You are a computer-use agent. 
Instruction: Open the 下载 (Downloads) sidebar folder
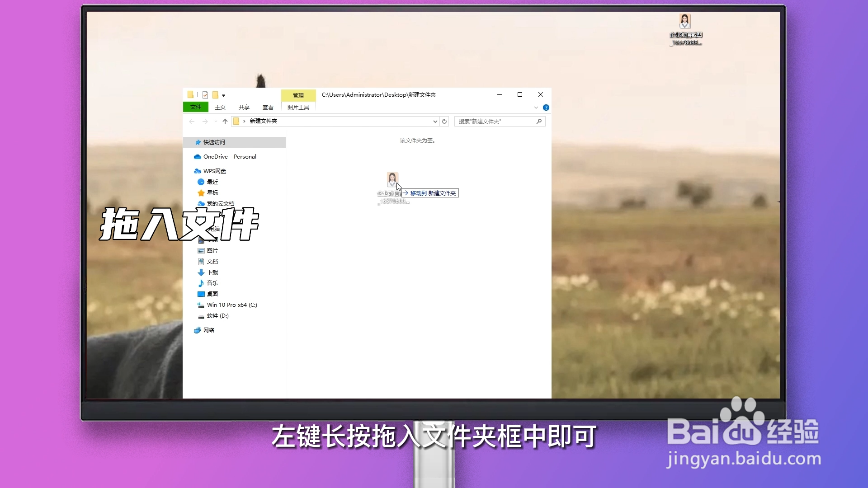(212, 272)
